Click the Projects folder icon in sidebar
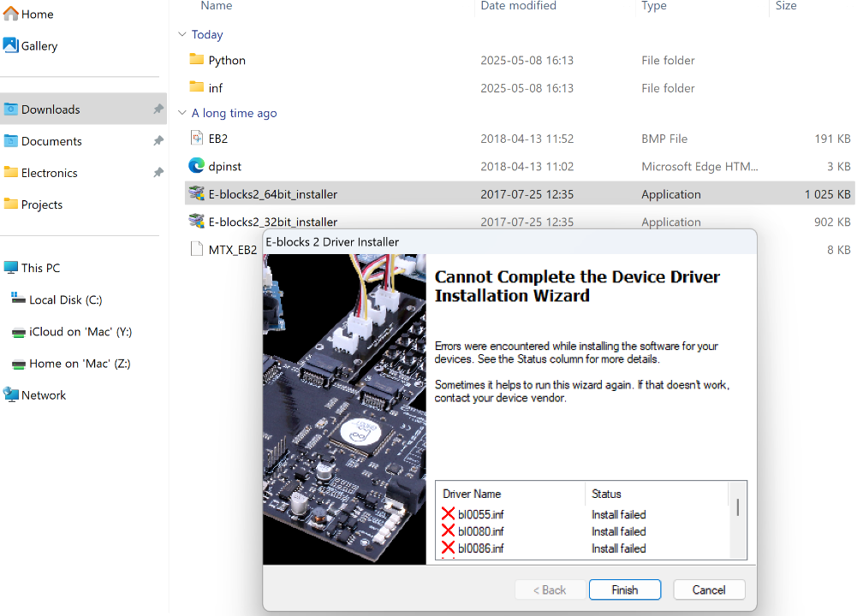The height and width of the screenshot is (616, 857). click(11, 204)
